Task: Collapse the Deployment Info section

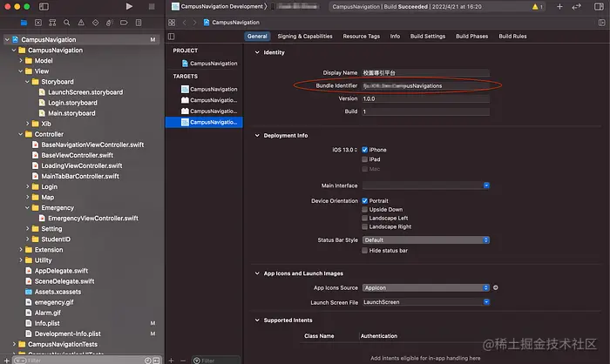Action: click(x=257, y=135)
